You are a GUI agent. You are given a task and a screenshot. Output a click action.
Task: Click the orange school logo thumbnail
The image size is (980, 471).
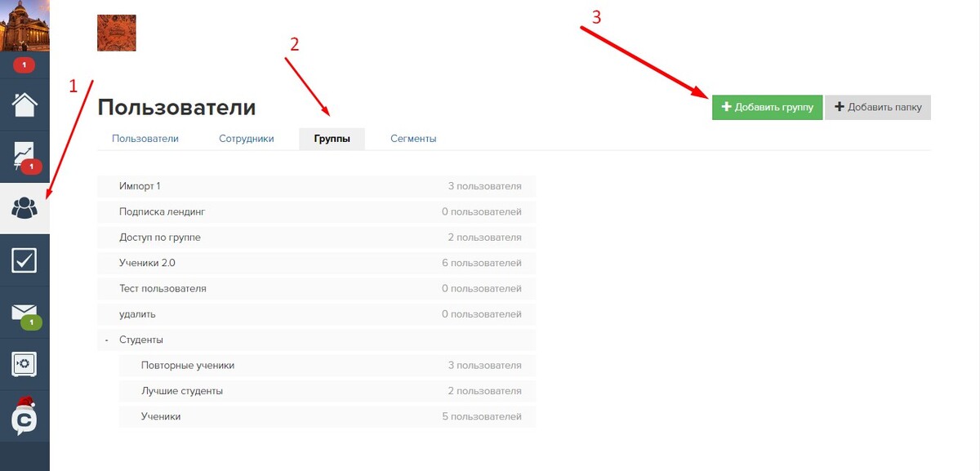[116, 33]
